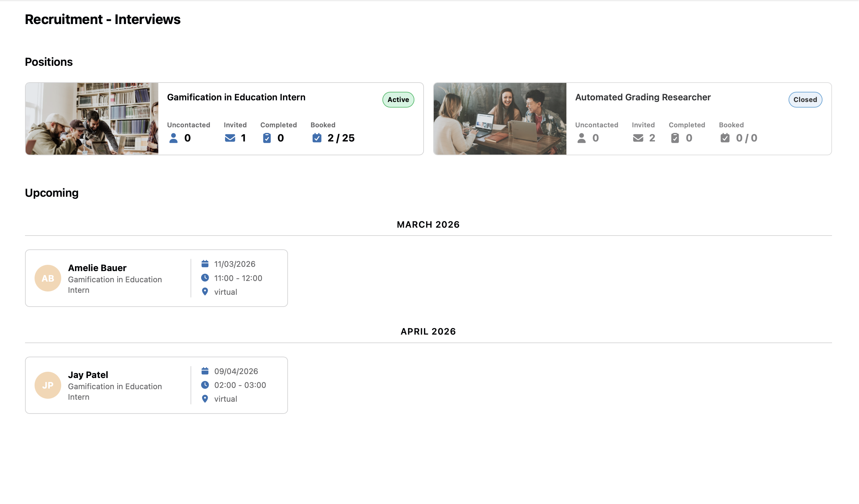This screenshot has height=504, width=859.
Task: Open the Automated Grading Researcher position card
Action: click(x=642, y=97)
